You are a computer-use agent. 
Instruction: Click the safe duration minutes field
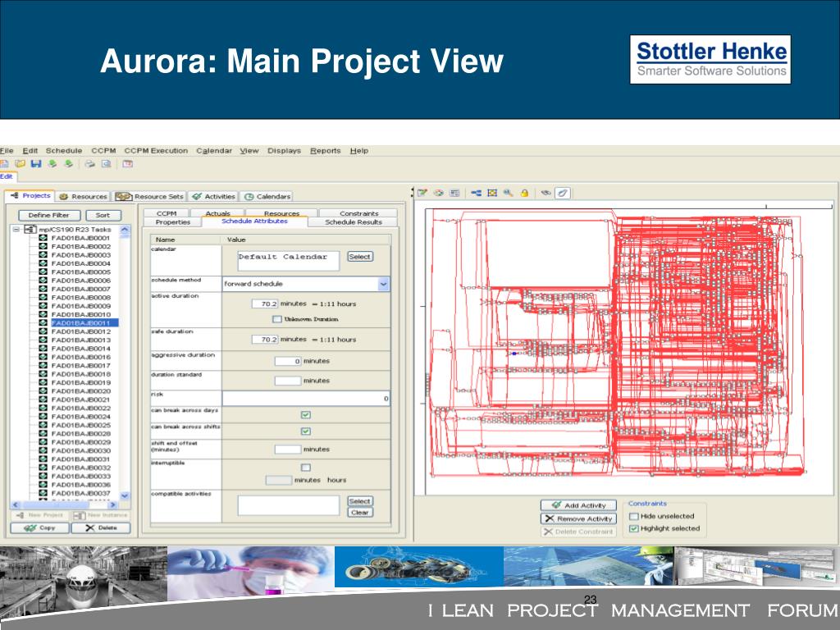tap(265, 340)
